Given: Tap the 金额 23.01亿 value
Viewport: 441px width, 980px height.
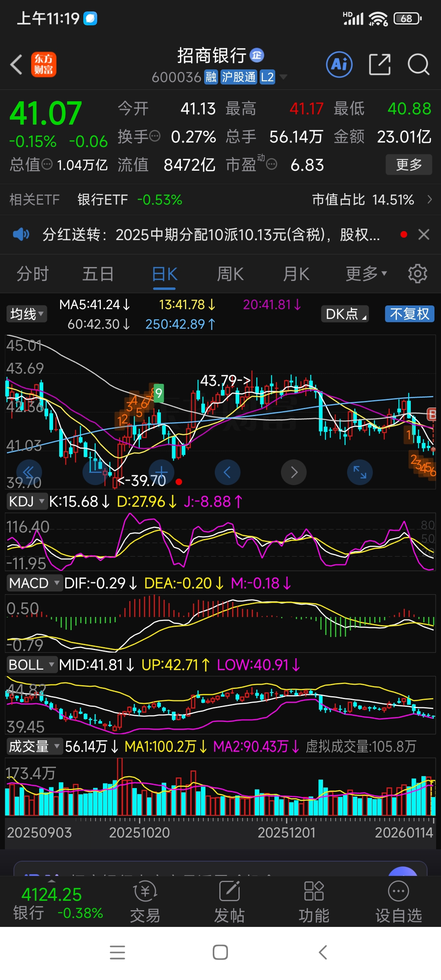Looking at the screenshot, I should [404, 137].
